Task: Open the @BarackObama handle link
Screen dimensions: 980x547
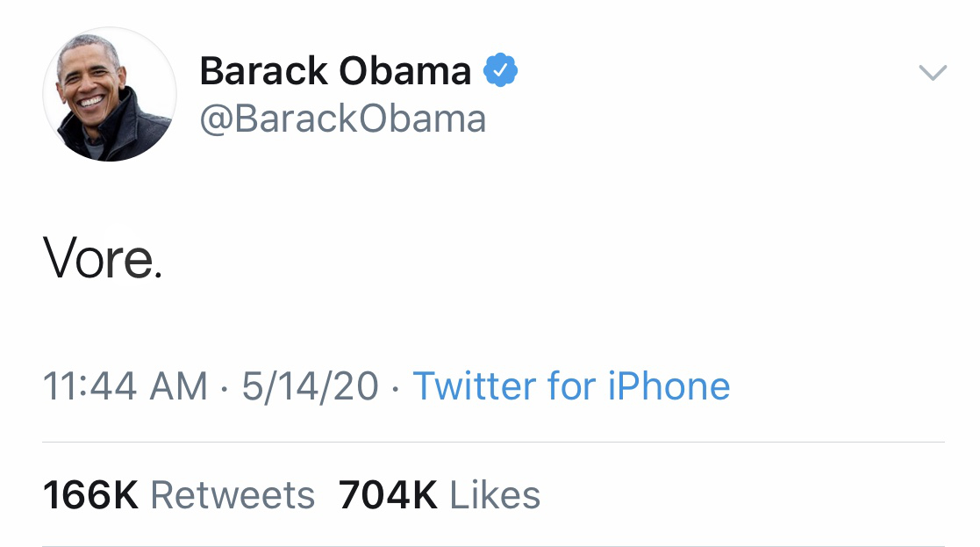Action: [343, 119]
